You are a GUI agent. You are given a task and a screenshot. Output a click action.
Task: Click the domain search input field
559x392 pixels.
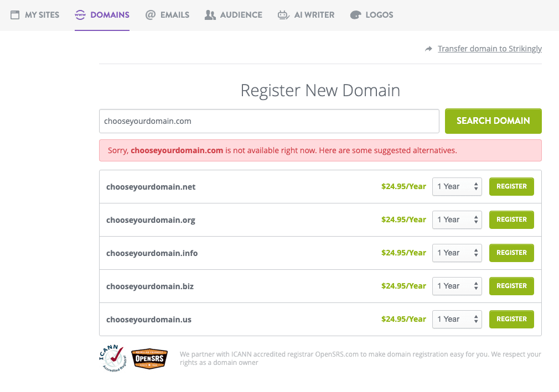click(x=269, y=121)
